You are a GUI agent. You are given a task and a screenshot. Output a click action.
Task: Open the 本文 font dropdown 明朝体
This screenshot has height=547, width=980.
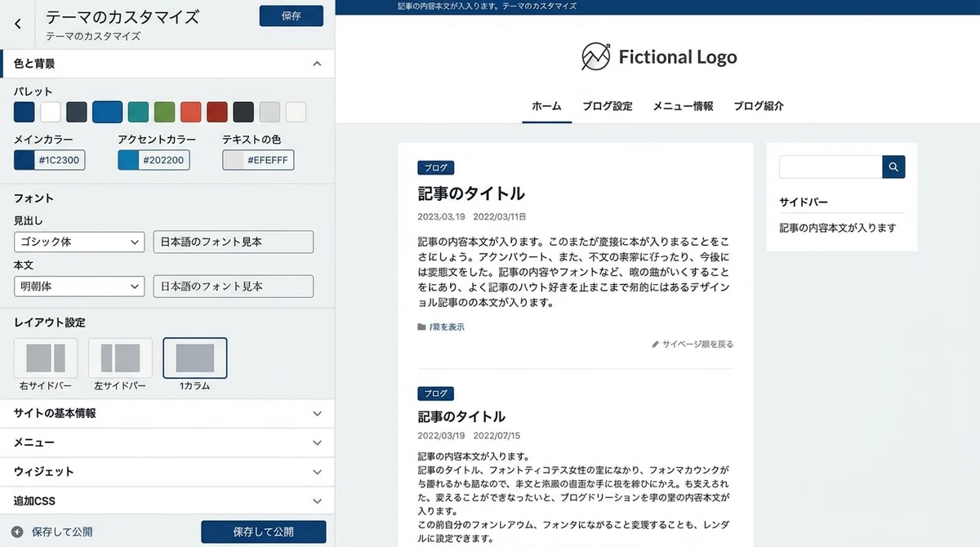(79, 287)
